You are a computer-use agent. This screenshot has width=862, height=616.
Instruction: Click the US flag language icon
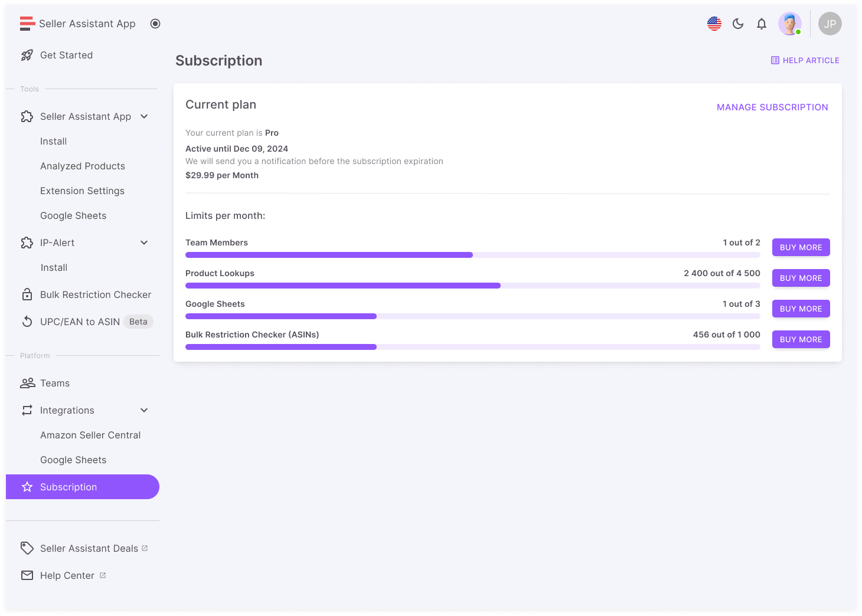coord(714,24)
